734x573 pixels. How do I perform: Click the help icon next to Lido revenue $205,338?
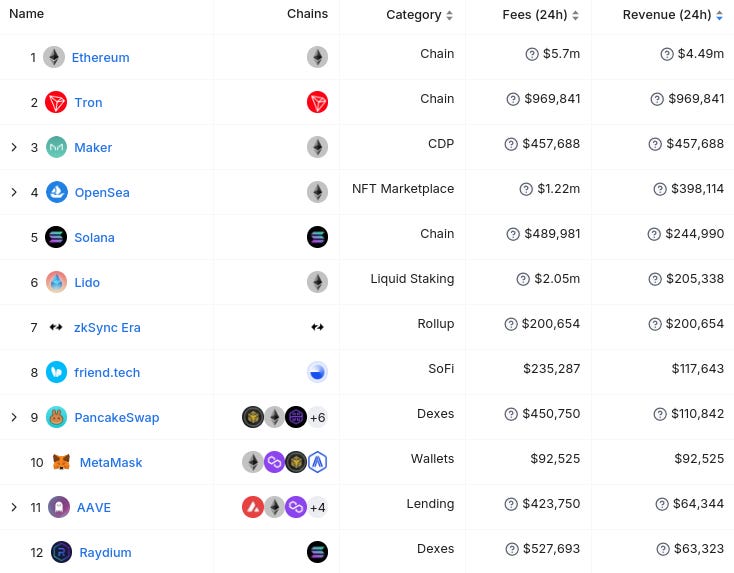(x=655, y=279)
